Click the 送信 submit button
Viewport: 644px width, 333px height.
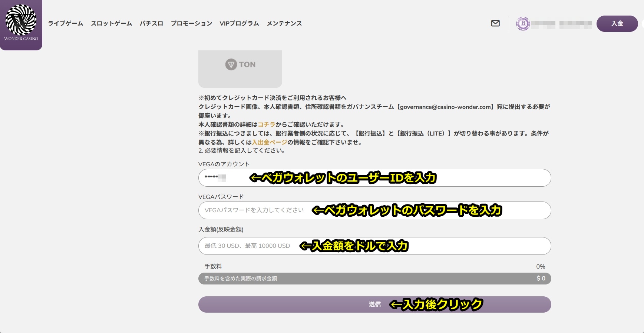click(x=374, y=304)
